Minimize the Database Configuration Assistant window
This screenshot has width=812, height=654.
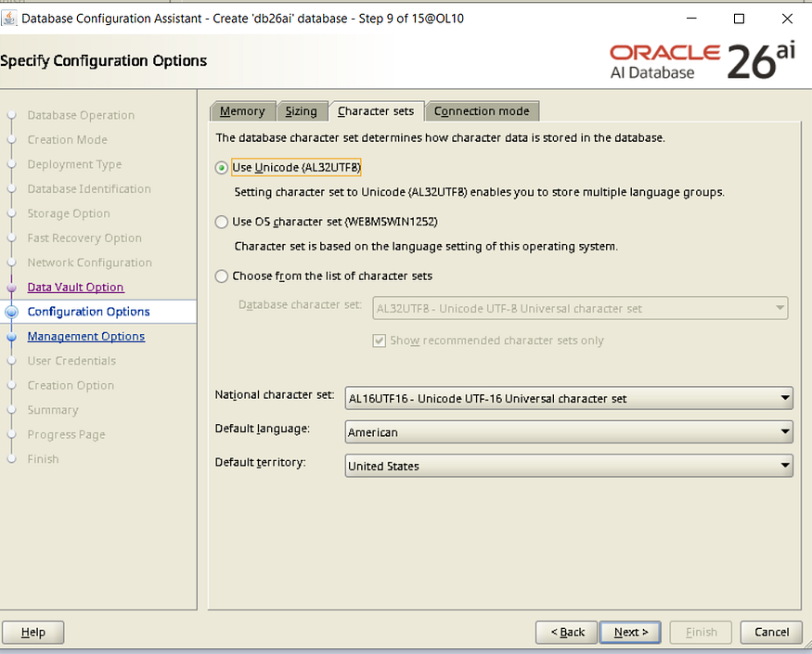(x=691, y=19)
